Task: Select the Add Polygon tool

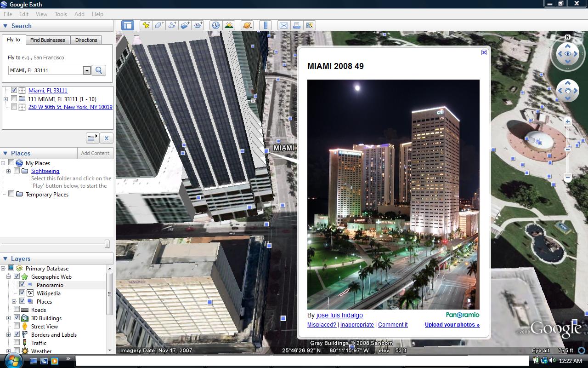Action: 159,25
